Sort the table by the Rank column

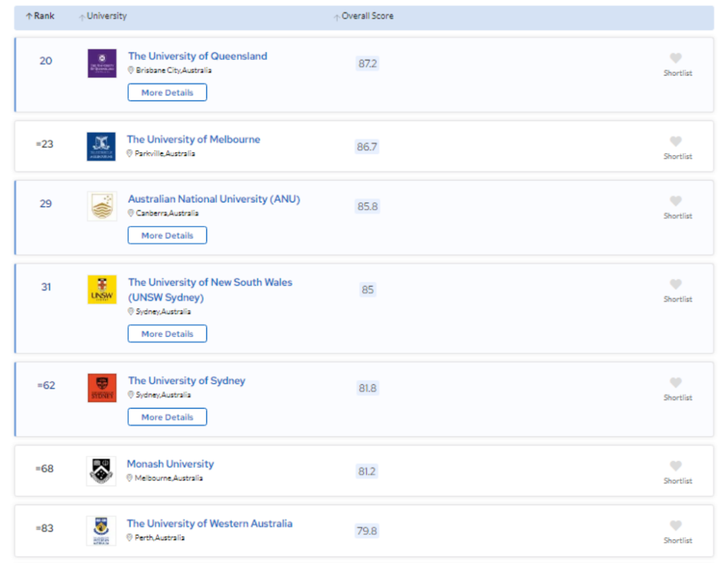40,16
